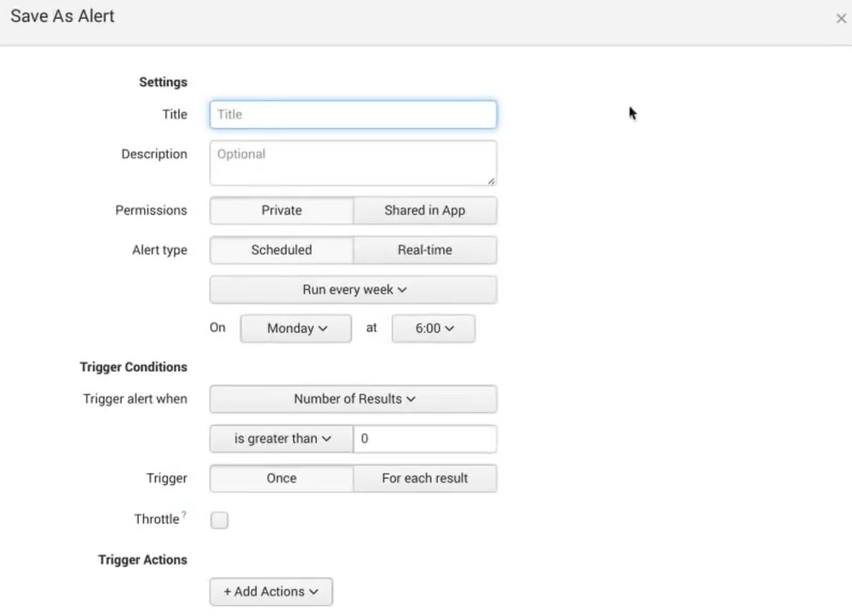
Task: Select 'For each result' trigger mode
Action: 425,478
